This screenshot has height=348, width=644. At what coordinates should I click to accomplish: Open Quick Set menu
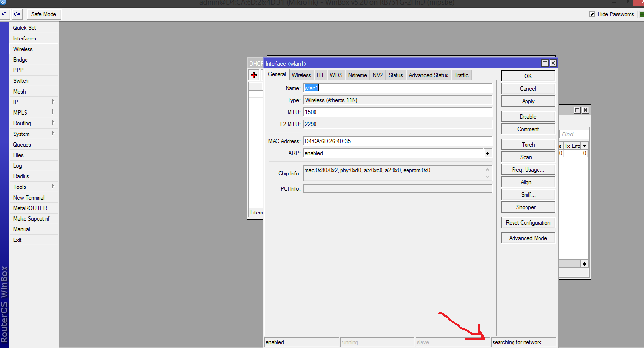tap(34, 28)
